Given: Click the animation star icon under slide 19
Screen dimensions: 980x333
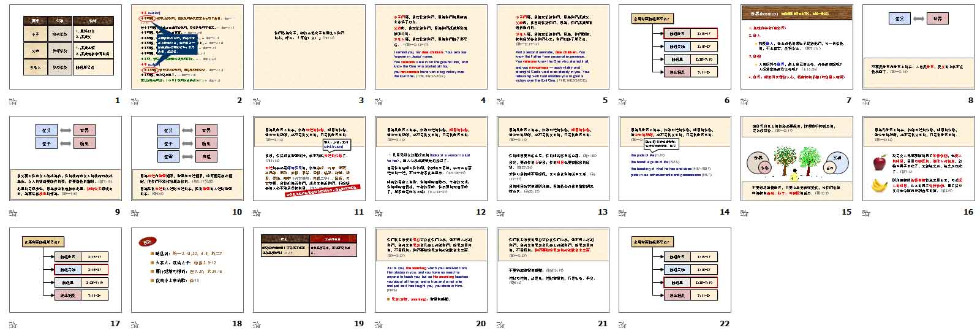Looking at the screenshot, I should tap(257, 324).
